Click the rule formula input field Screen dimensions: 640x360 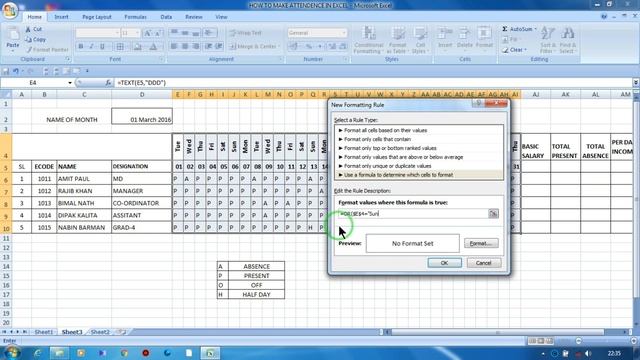click(413, 214)
